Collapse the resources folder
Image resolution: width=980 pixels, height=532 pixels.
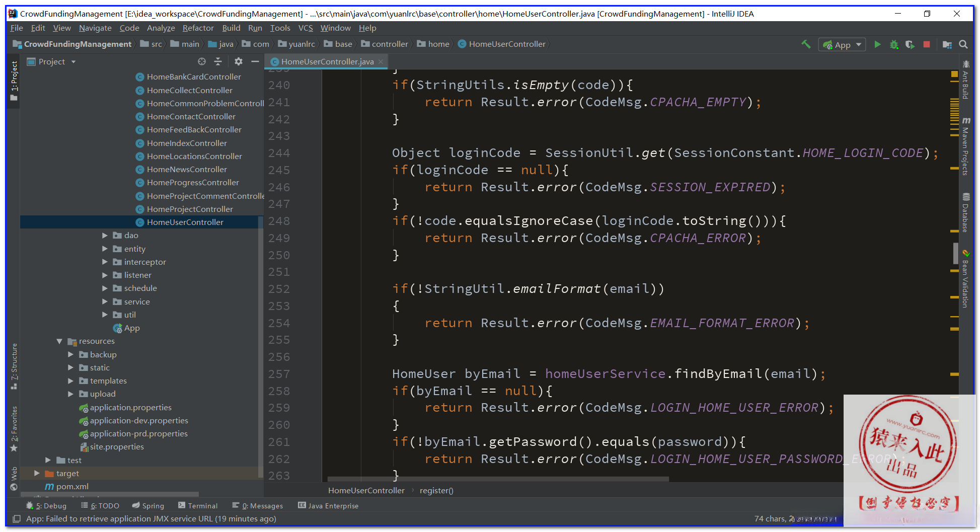pos(59,341)
